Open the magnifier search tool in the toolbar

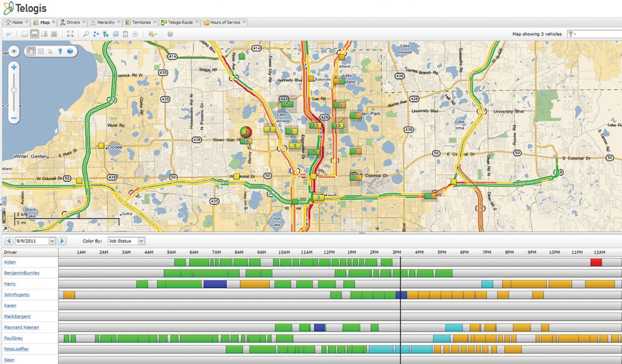coord(87,34)
